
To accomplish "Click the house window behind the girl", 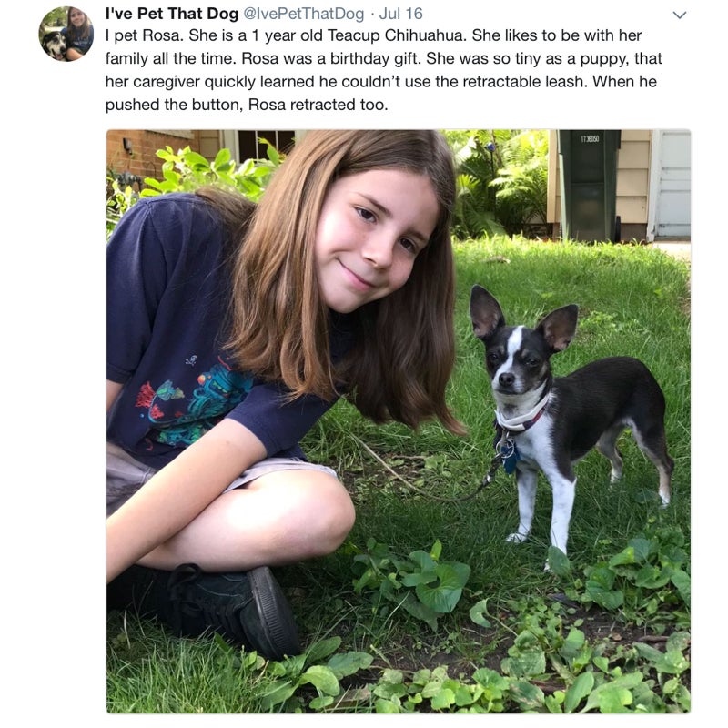I will click(266, 143).
